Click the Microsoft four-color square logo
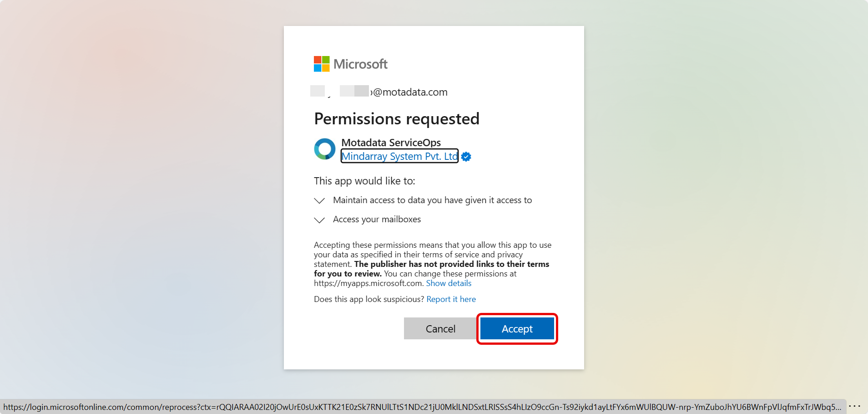The image size is (868, 414). click(322, 64)
